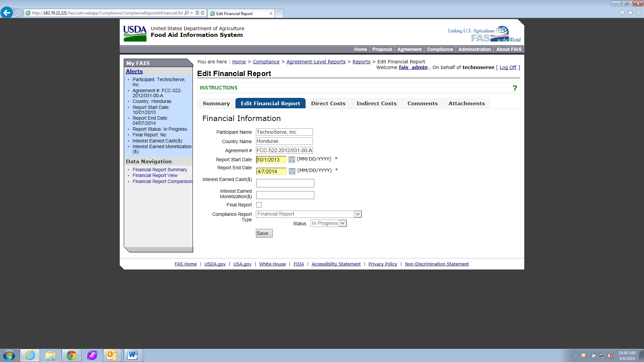Open the Financial Report Comparison link
644x362 pixels.
click(x=162, y=181)
